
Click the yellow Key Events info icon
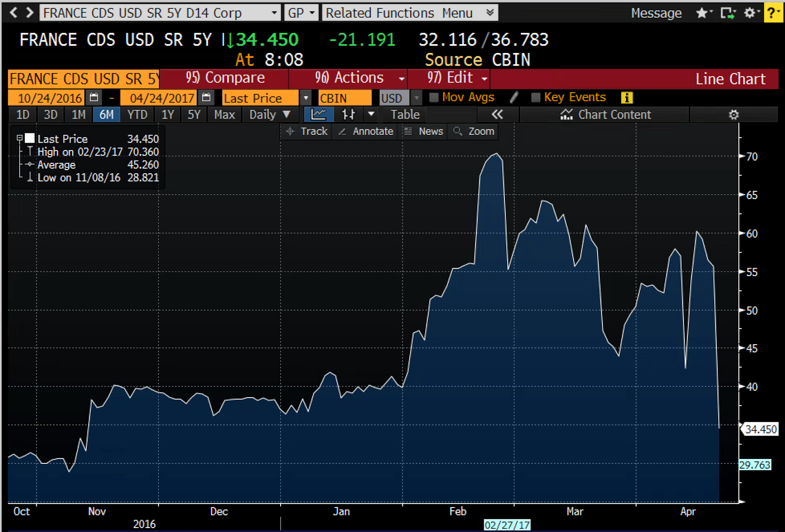(x=627, y=98)
